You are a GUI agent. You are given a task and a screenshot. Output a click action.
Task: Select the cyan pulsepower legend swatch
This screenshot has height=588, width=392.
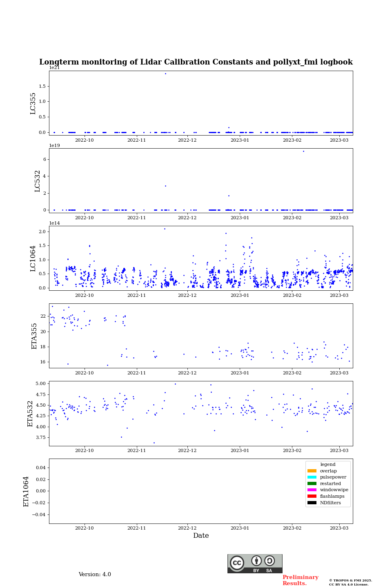tap(312, 477)
